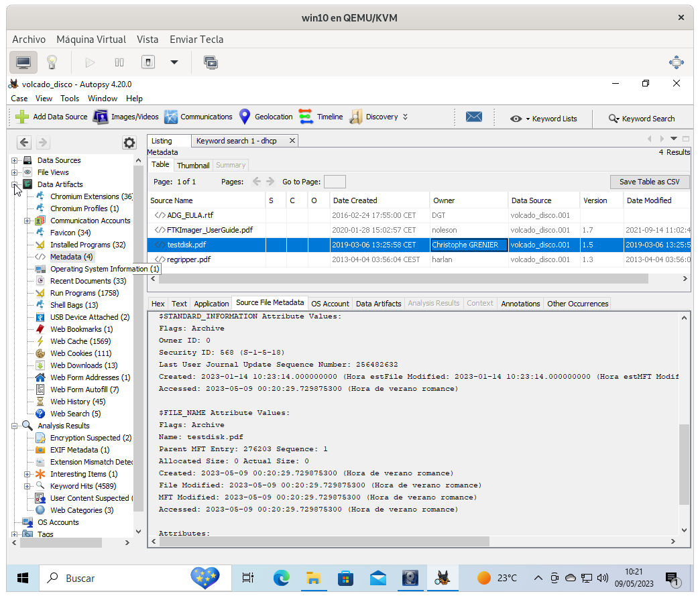Click the Go to Page input field
This screenshot has height=598, width=700.
(335, 182)
